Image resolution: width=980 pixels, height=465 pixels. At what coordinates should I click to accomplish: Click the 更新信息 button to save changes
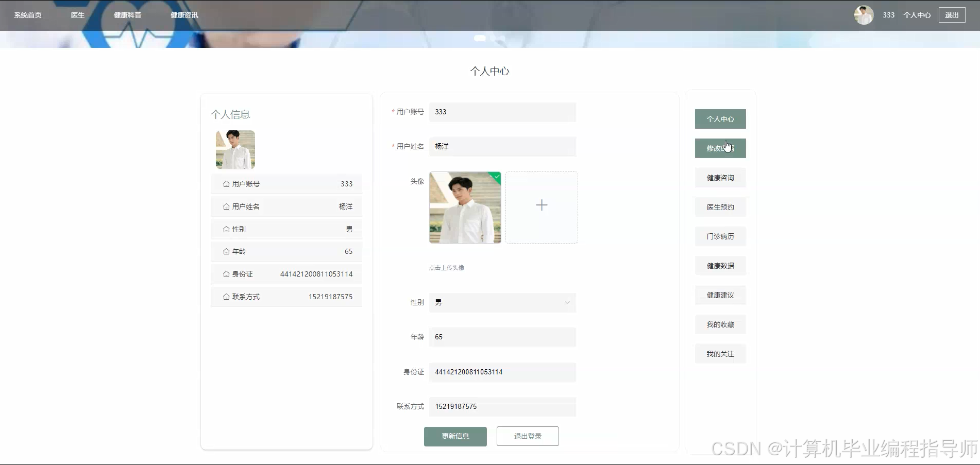455,436
